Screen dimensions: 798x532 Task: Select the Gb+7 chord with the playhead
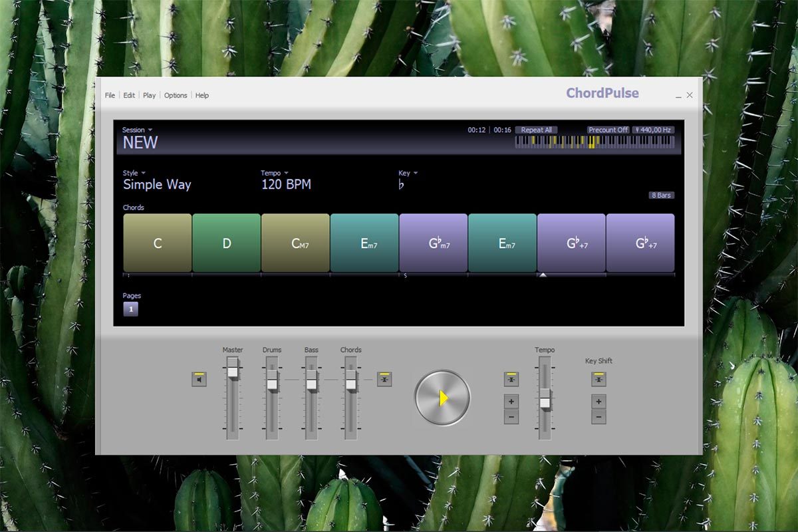click(x=571, y=243)
